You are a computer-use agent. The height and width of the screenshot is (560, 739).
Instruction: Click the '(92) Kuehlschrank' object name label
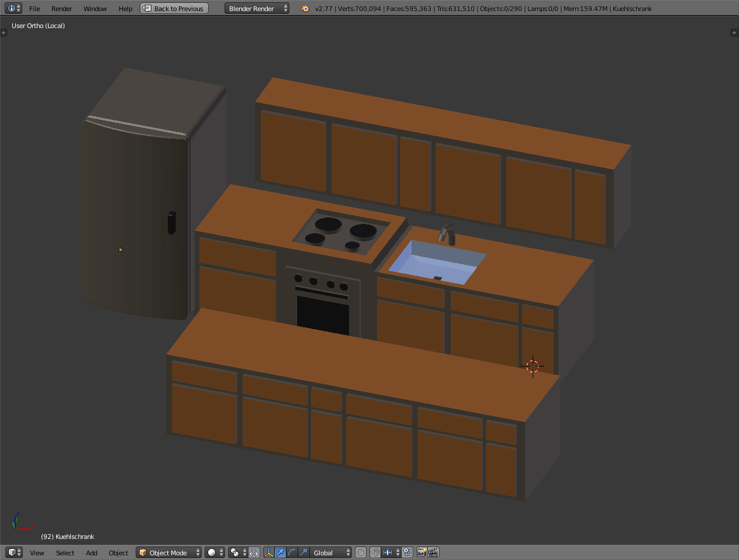coord(67,537)
